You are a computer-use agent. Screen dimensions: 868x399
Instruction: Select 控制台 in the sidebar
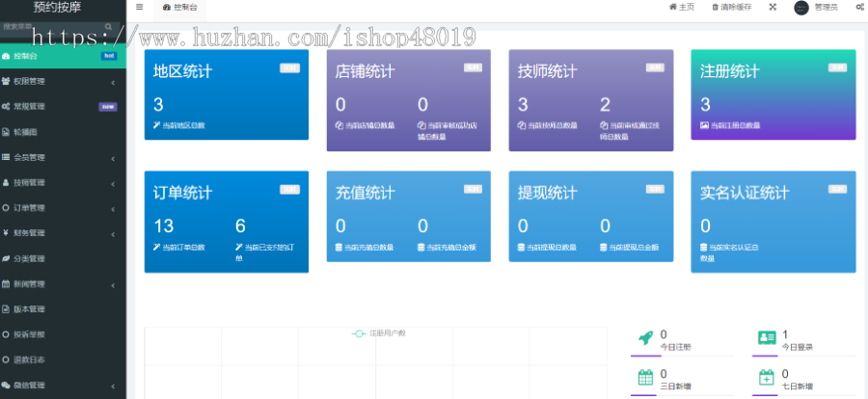click(63, 56)
